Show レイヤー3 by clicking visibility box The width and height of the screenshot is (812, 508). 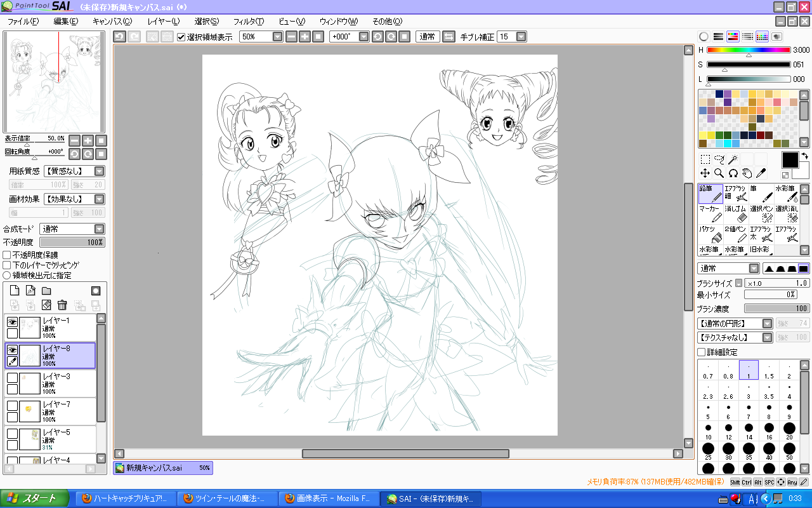click(x=12, y=378)
